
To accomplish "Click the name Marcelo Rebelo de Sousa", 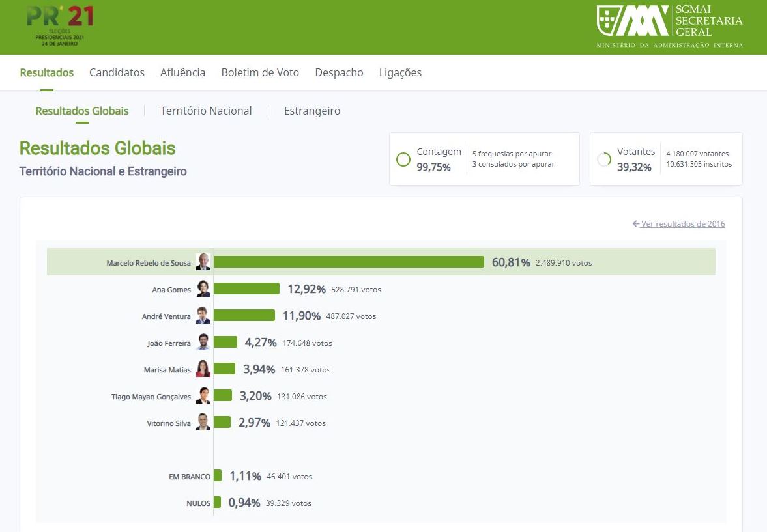I will (149, 263).
